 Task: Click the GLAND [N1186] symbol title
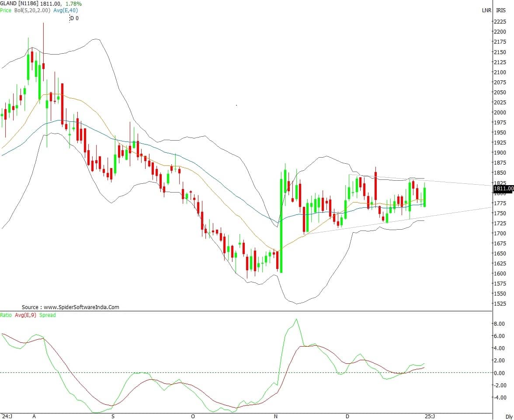19,3
